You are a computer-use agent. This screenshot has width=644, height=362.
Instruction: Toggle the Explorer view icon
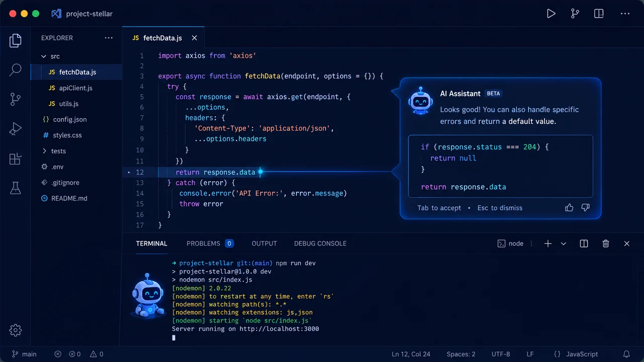(15, 40)
